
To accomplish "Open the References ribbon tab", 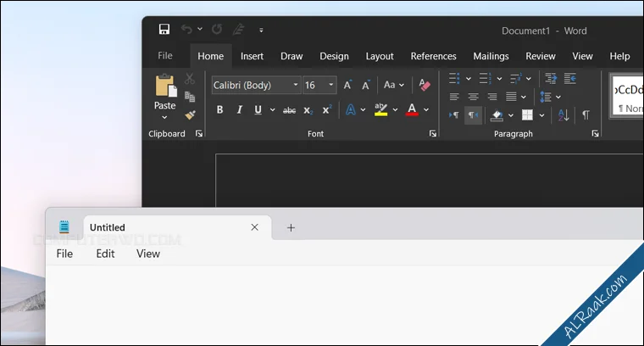I will click(434, 56).
